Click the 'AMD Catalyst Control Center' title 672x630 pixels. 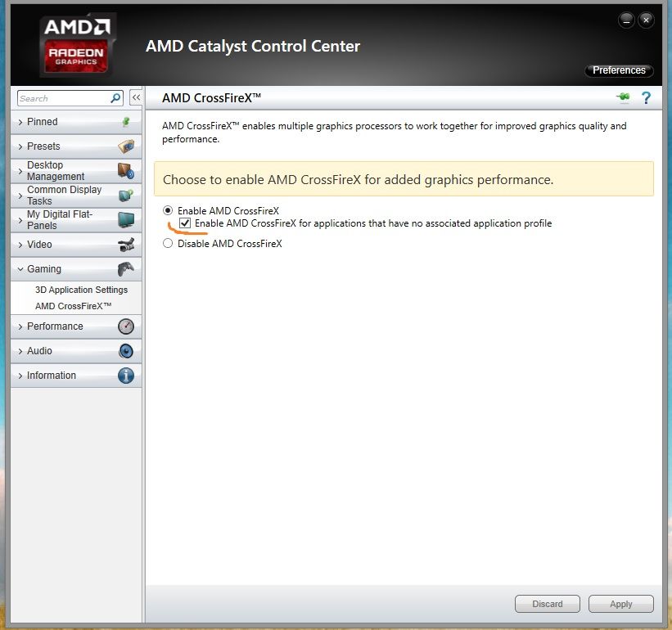pos(253,47)
